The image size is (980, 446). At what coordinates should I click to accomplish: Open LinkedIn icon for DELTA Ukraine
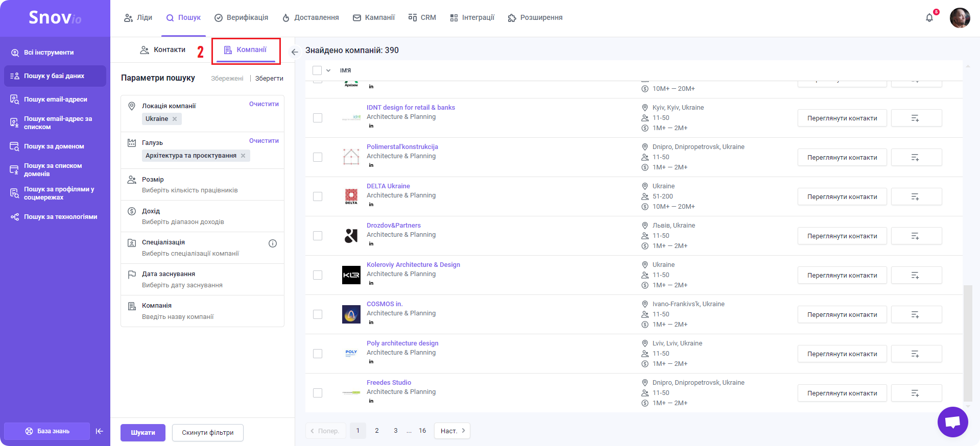coord(371,205)
